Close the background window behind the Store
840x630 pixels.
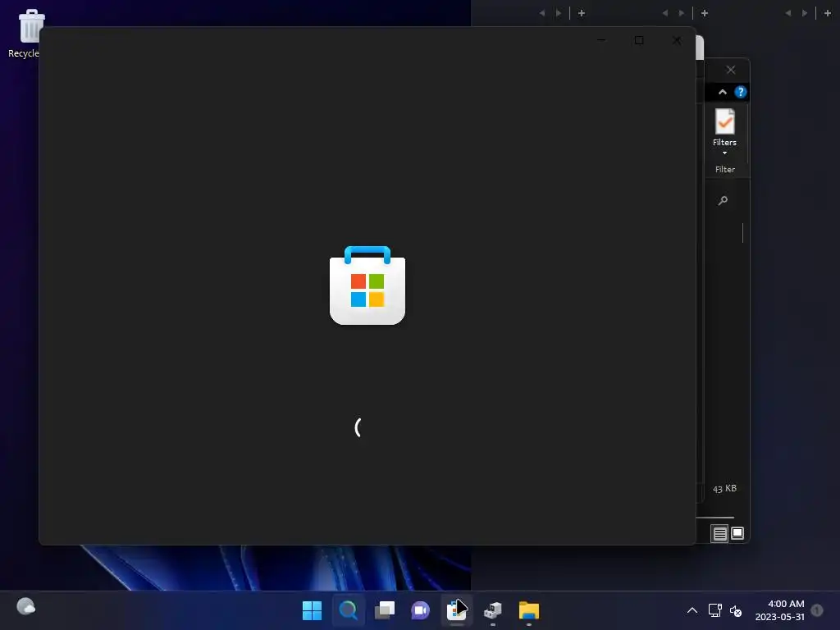[x=731, y=71]
